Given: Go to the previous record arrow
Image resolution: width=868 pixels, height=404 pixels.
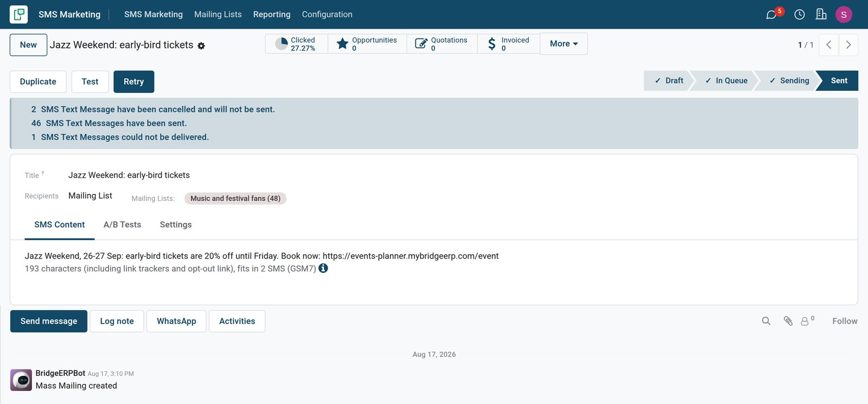Looking at the screenshot, I should [829, 45].
